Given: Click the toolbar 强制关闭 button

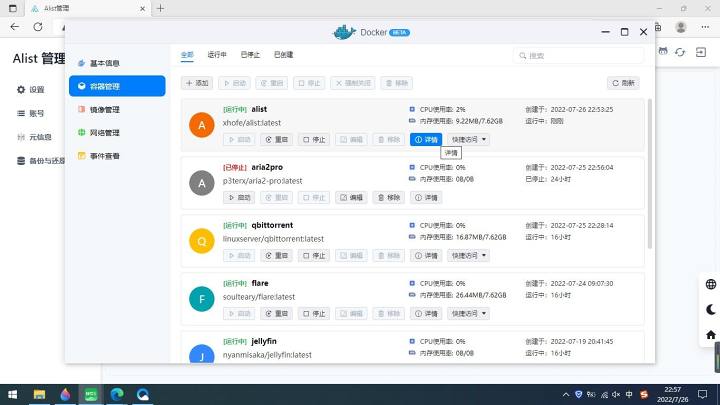Looking at the screenshot, I should 352,83.
